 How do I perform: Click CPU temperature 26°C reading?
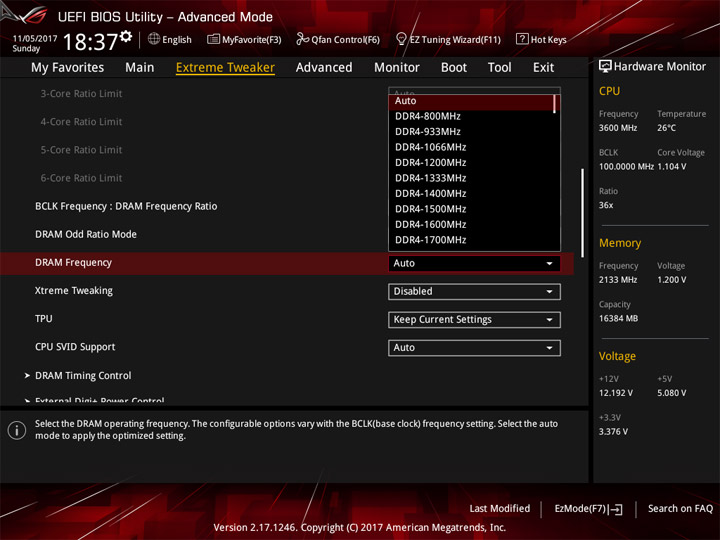click(666, 128)
